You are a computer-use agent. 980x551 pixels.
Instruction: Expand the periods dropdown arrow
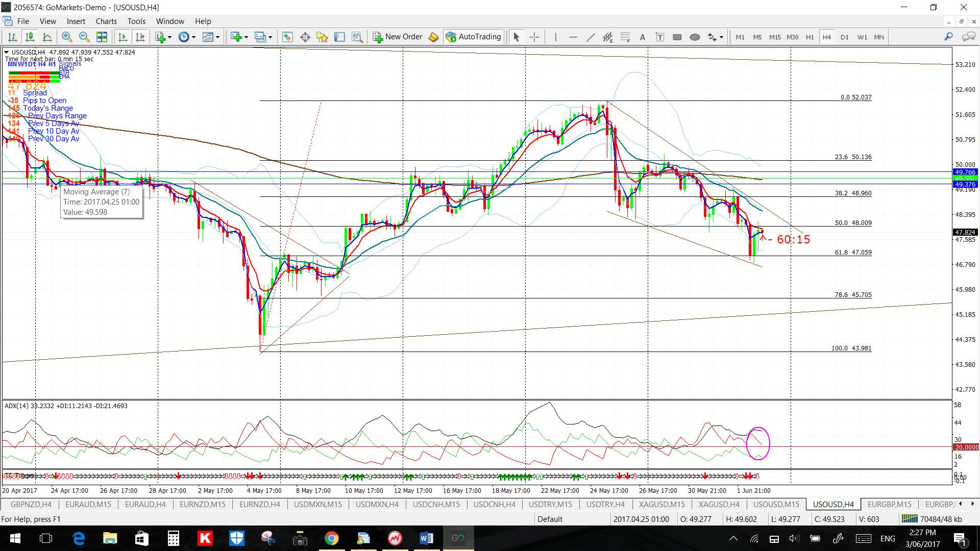pos(193,37)
